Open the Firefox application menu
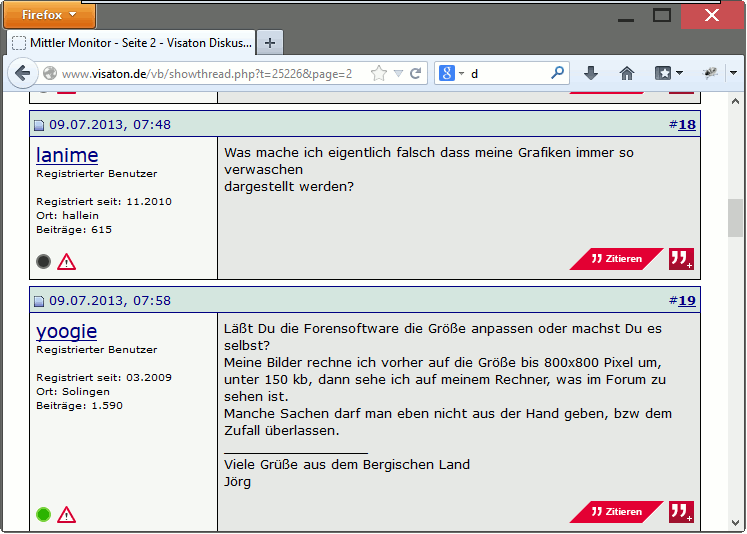 pyautogui.click(x=50, y=15)
